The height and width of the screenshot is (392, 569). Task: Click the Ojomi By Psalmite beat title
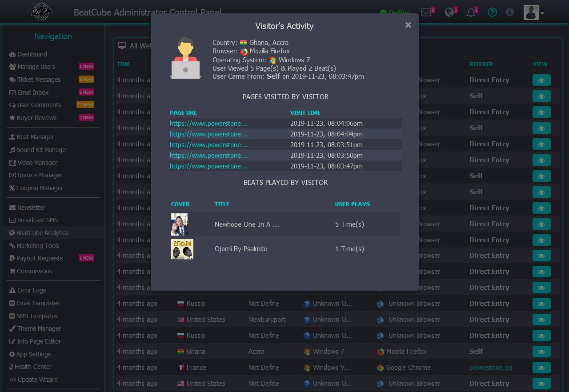[241, 249]
